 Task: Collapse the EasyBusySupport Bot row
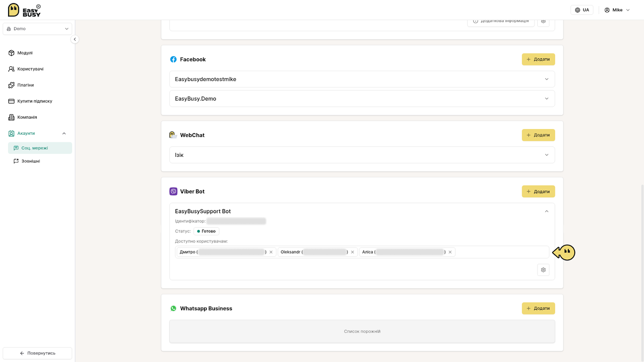tap(547, 212)
